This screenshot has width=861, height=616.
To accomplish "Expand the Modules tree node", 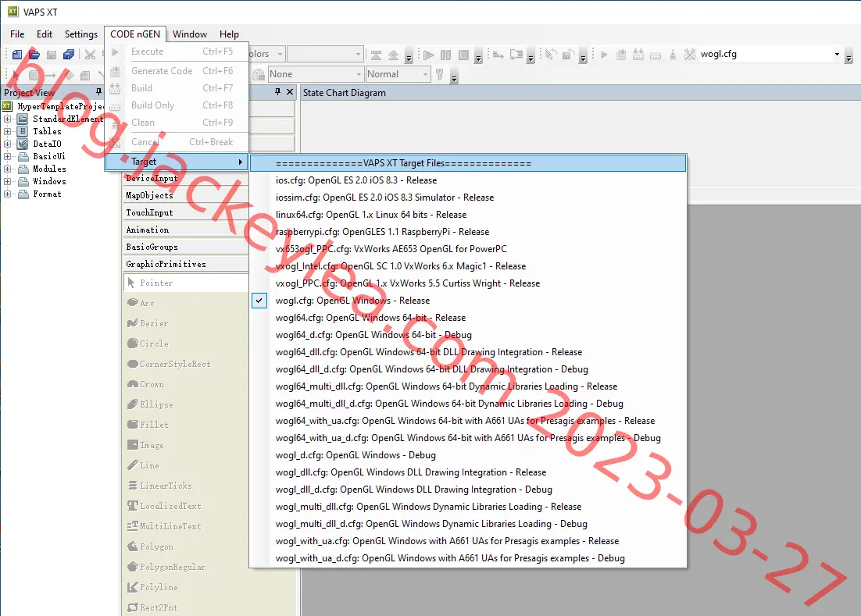I will click(7, 169).
